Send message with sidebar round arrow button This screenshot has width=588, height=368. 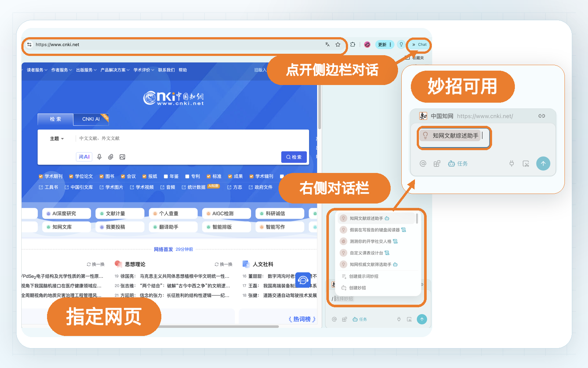coord(422,319)
